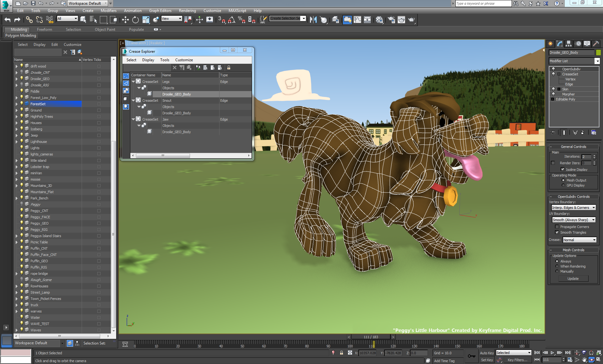Open Render Setup teapot icon
Image resolution: width=603 pixels, height=364 pixels.
[391, 20]
